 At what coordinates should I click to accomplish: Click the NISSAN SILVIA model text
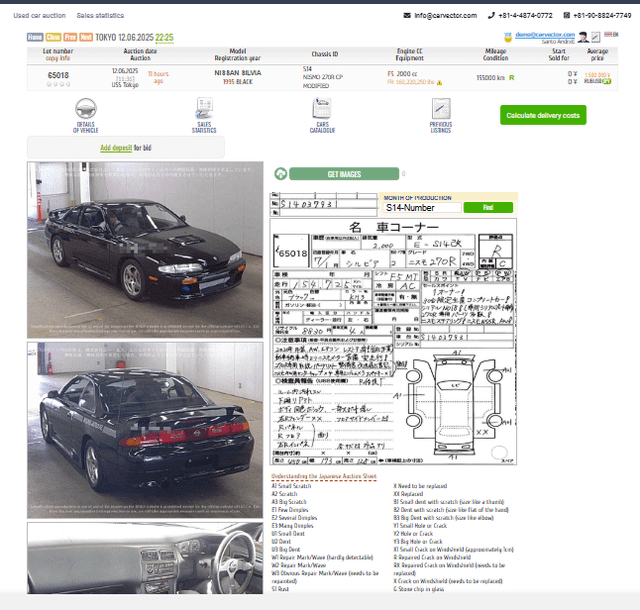pos(238,73)
